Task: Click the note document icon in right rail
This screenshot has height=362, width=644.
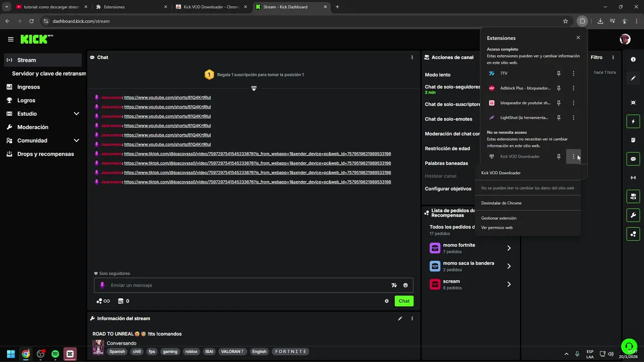Action: (633, 140)
